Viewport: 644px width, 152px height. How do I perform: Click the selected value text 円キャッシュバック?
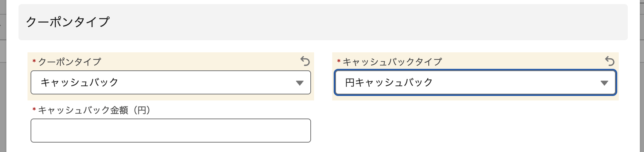(x=389, y=82)
